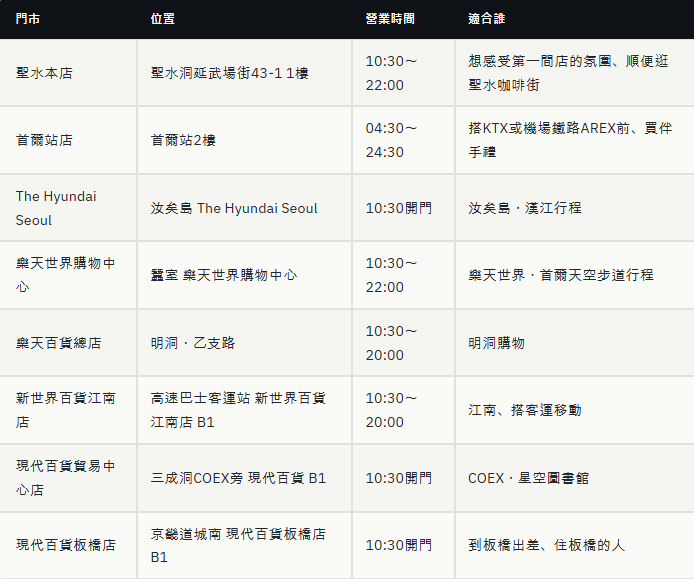Select the 現代百貨貿易中心店 store name cell

[x=66, y=478]
